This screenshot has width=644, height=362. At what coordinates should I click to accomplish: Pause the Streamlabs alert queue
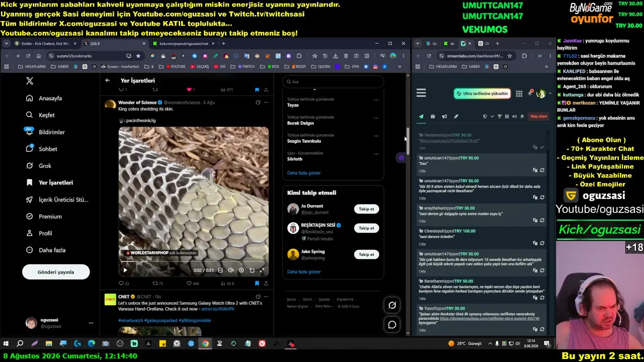(507, 117)
